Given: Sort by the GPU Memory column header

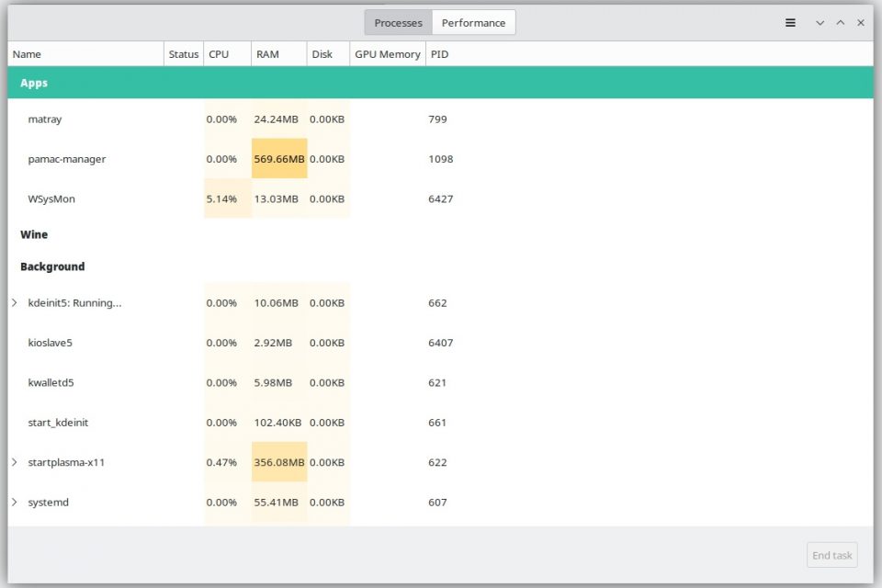Looking at the screenshot, I should tap(388, 54).
